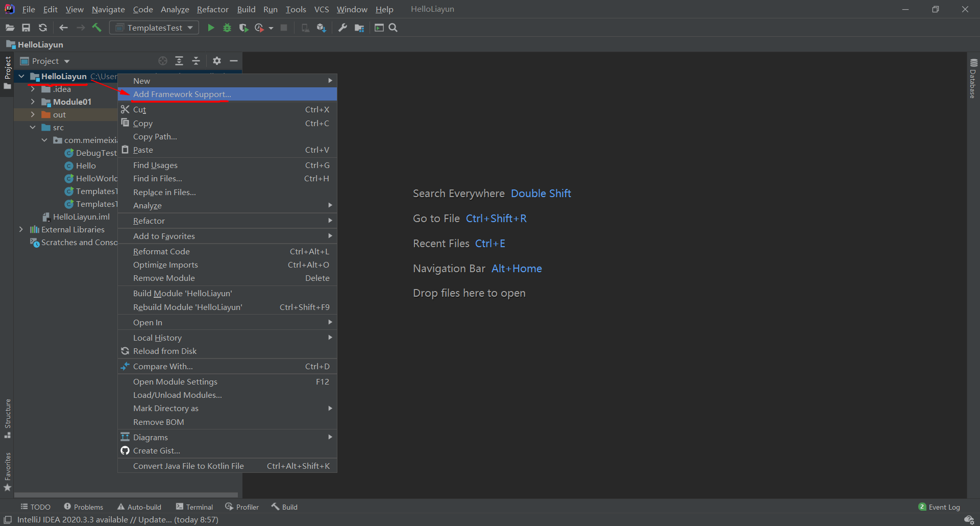Hide the Project panel with the minus icon
The width and height of the screenshot is (980, 526).
pos(234,61)
